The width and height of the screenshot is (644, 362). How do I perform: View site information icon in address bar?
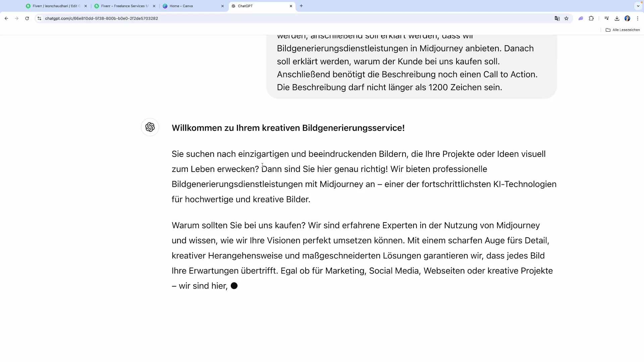[39, 18]
